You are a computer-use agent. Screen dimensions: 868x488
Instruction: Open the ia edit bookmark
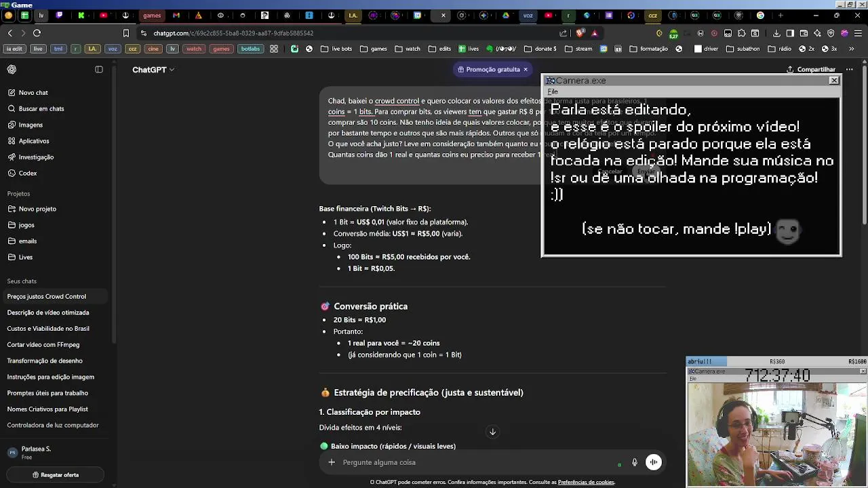click(x=14, y=49)
